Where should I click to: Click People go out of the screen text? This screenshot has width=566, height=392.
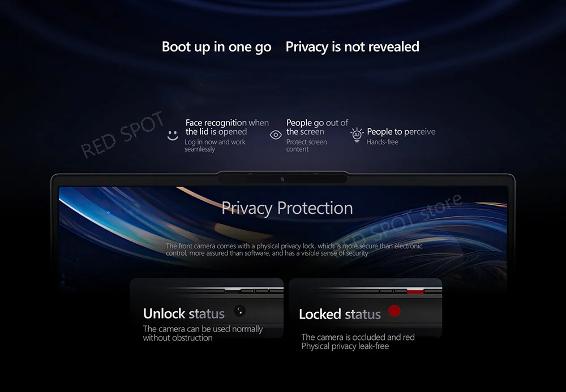pos(318,127)
